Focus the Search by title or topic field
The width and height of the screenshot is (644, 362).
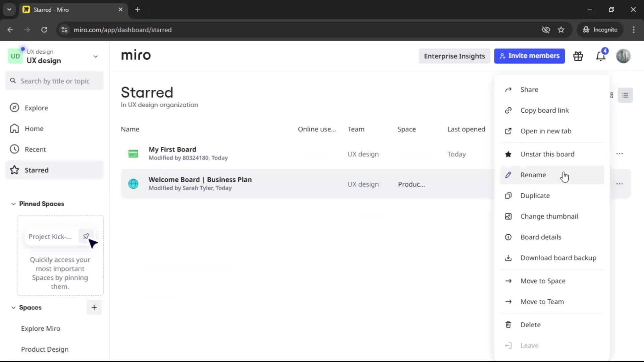click(x=55, y=81)
